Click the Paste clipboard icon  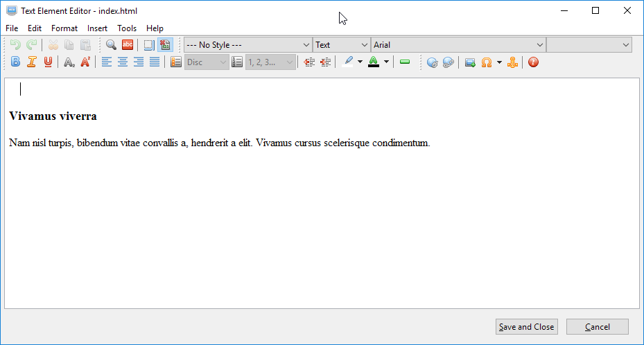[x=85, y=45]
